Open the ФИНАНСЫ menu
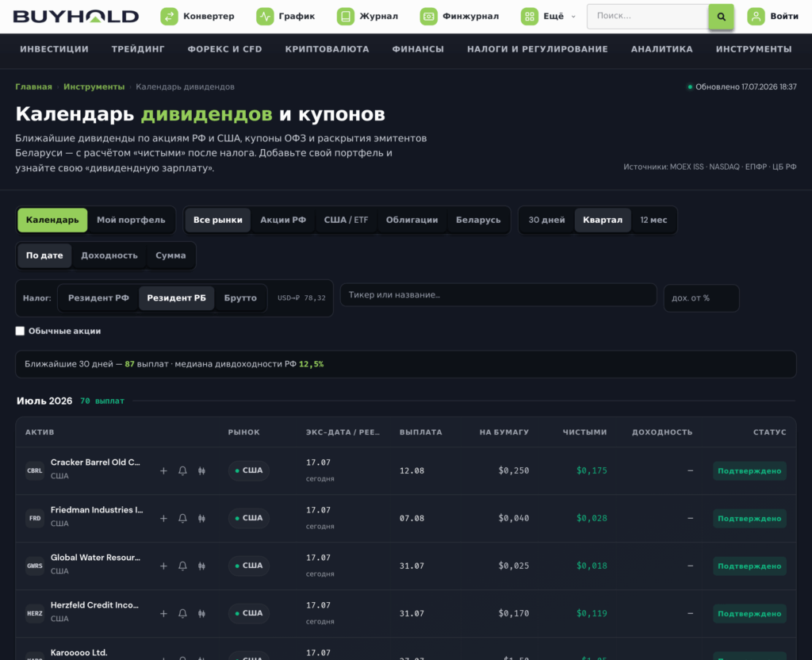Viewport: 812px width, 660px height. [x=418, y=49]
